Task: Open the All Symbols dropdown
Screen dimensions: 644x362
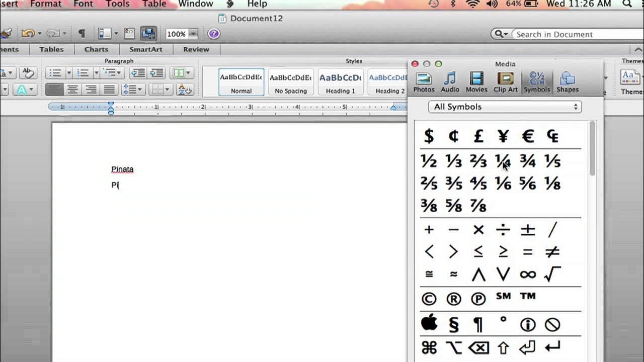Action: (505, 107)
